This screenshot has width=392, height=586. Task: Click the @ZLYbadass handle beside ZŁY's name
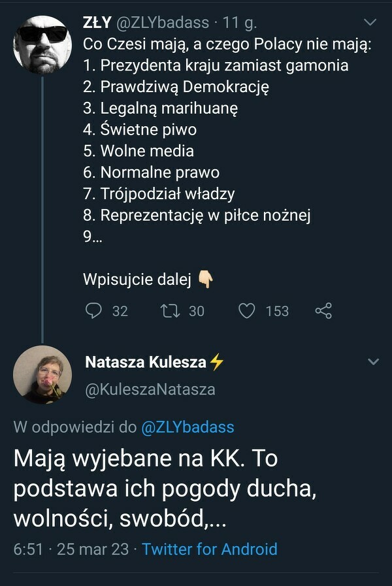tap(162, 23)
